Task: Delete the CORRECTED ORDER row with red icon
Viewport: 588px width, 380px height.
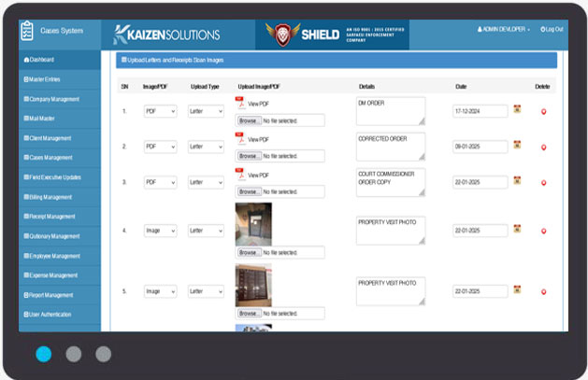Action: (543, 148)
